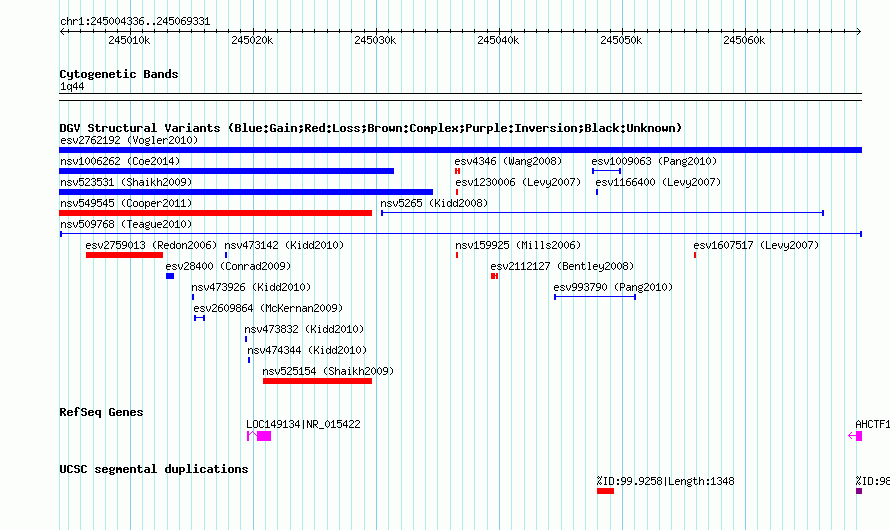Click the 245050k ruler tick label
Viewport: 890px width, 530px height.
tap(622, 41)
